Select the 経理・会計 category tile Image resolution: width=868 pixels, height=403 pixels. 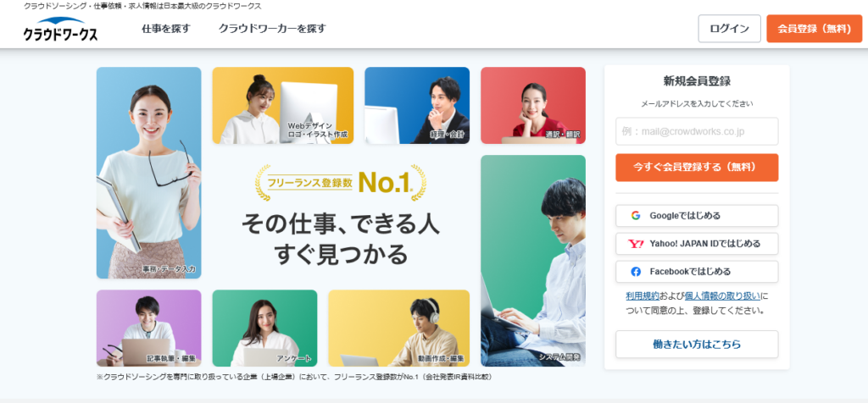[x=417, y=106]
